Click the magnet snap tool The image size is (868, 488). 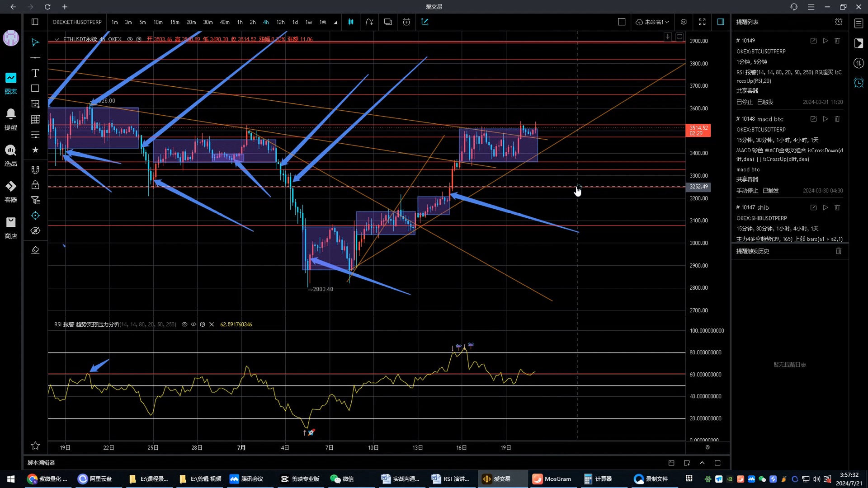[35, 170]
